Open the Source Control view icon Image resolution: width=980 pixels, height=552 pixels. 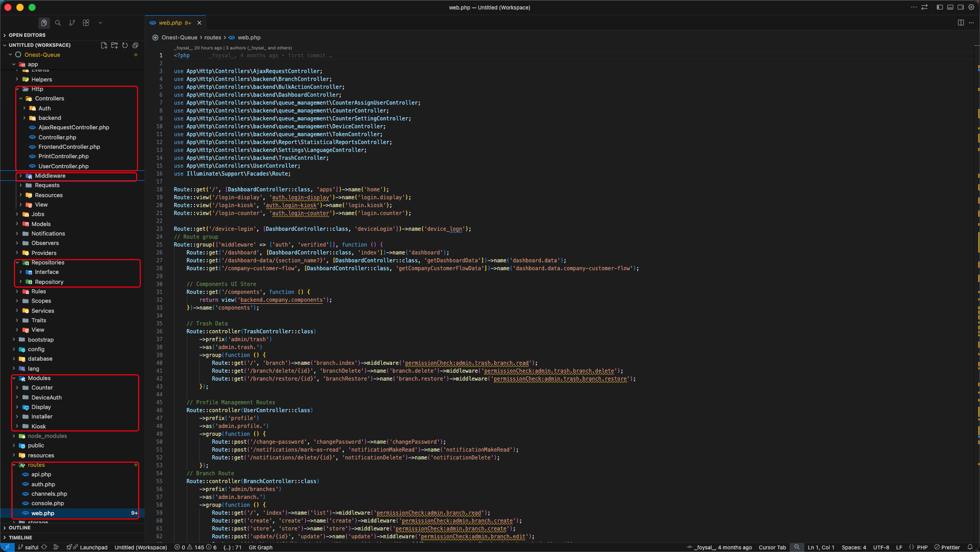72,23
